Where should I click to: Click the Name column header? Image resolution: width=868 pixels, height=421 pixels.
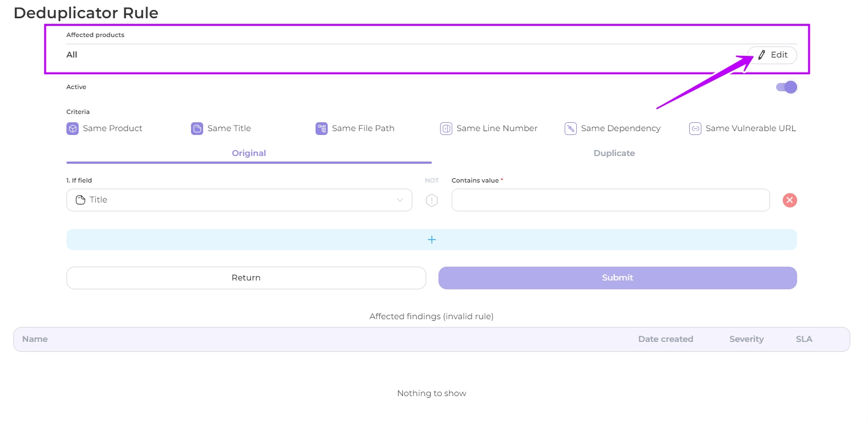(x=35, y=339)
